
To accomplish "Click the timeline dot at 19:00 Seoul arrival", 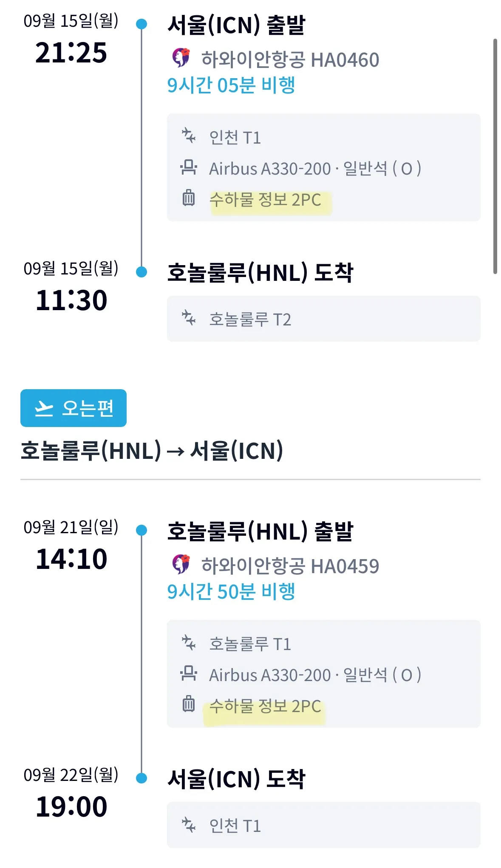I will point(142,778).
